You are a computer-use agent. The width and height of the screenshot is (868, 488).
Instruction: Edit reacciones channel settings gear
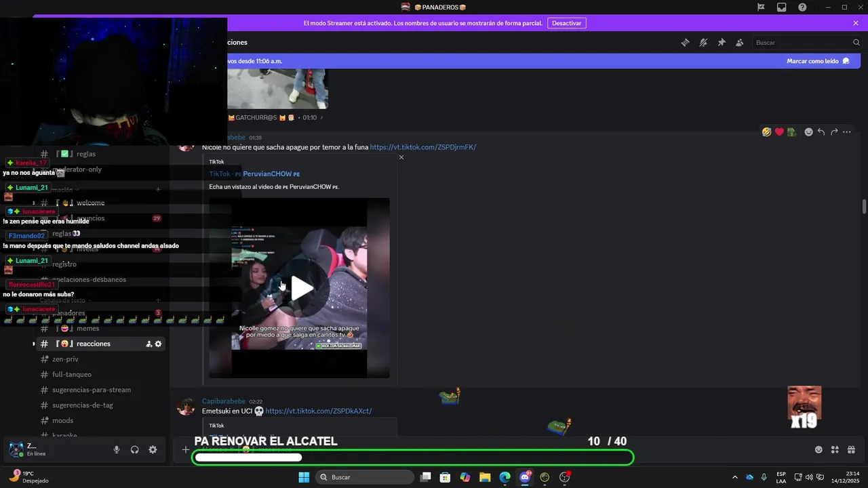tap(159, 344)
